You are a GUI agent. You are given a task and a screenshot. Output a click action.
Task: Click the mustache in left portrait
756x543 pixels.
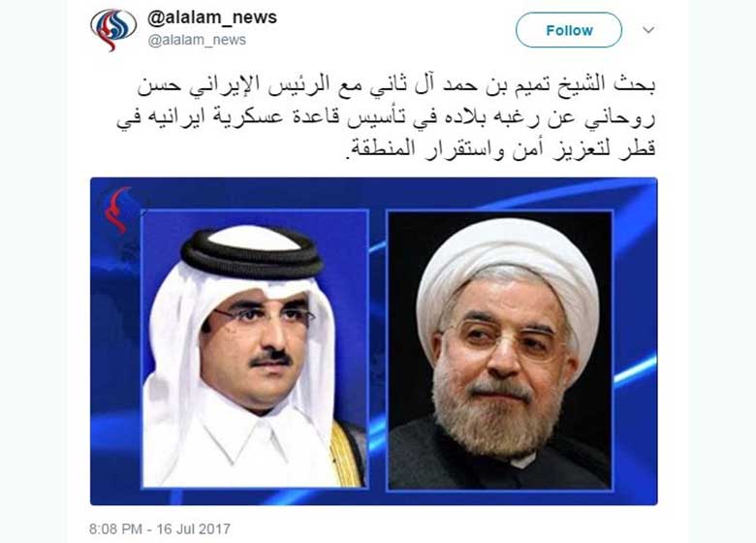pyautogui.click(x=271, y=359)
